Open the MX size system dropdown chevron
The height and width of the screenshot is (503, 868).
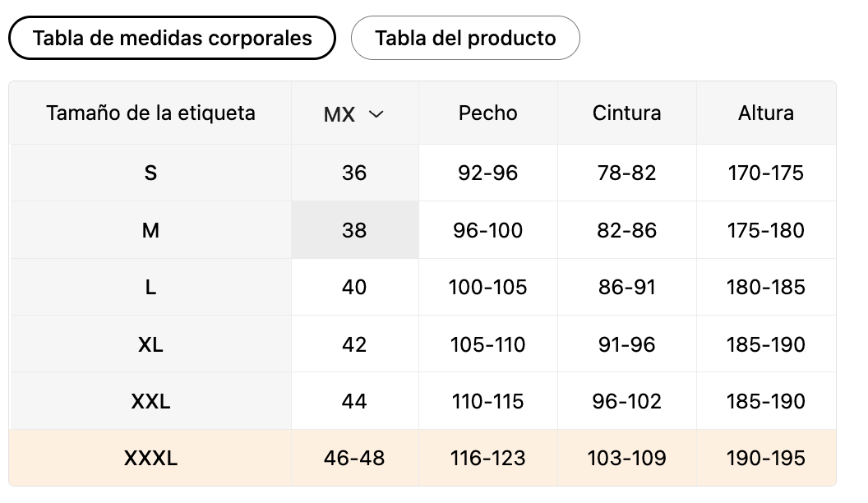[x=376, y=114]
